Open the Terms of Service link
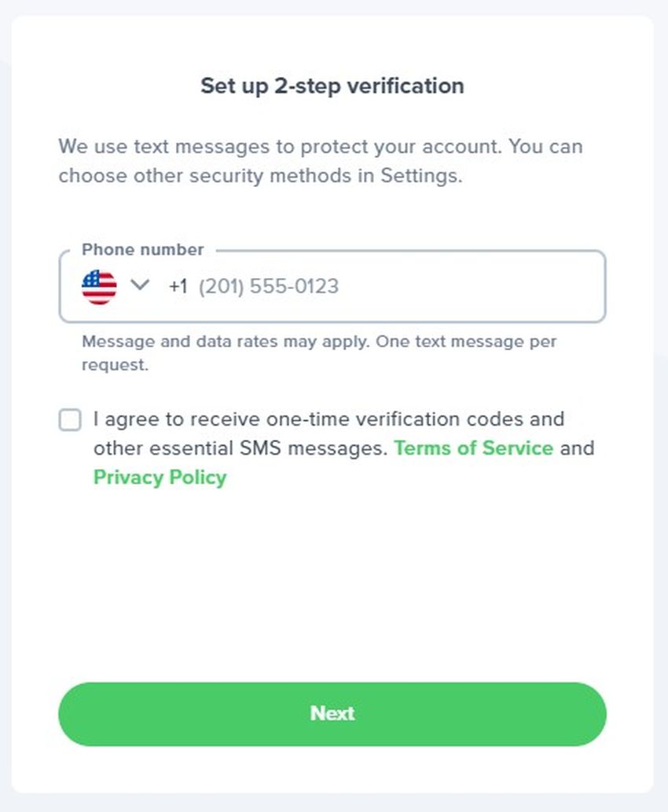 473,448
